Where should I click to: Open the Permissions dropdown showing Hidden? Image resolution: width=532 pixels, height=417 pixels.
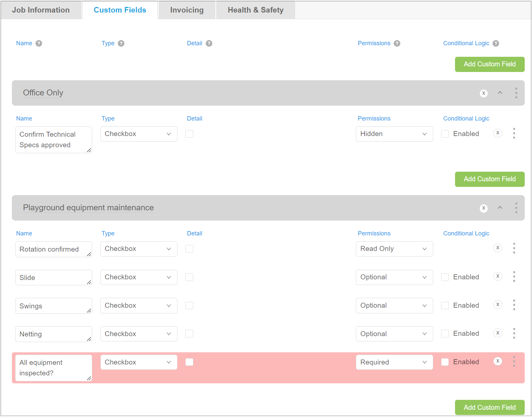(x=394, y=134)
